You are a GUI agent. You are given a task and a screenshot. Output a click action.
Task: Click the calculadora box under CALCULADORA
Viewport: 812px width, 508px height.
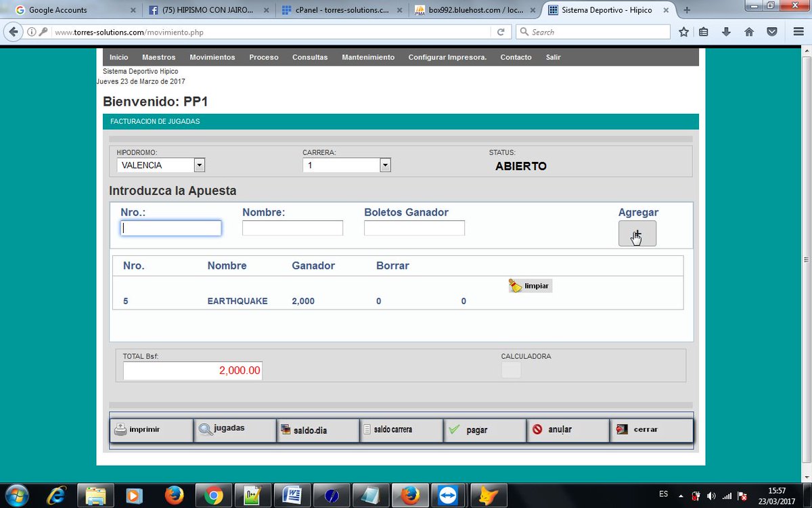(x=511, y=370)
